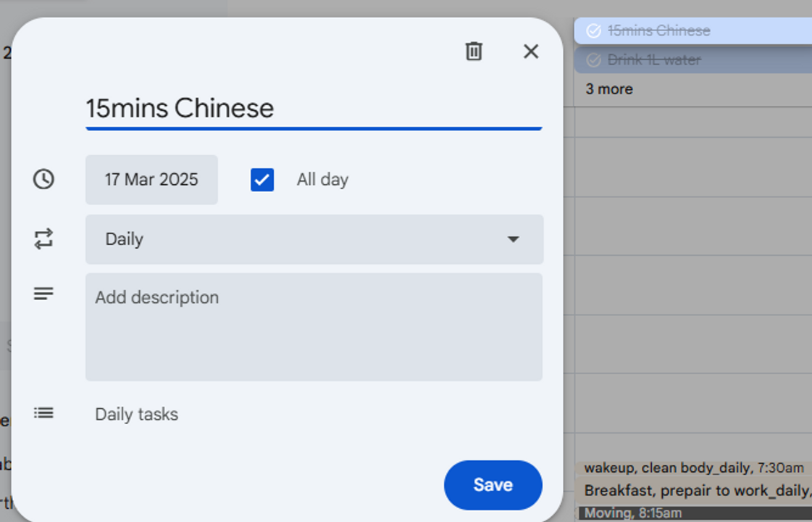Uncheck the All day checkbox
Image resolution: width=812 pixels, height=522 pixels.
point(262,180)
